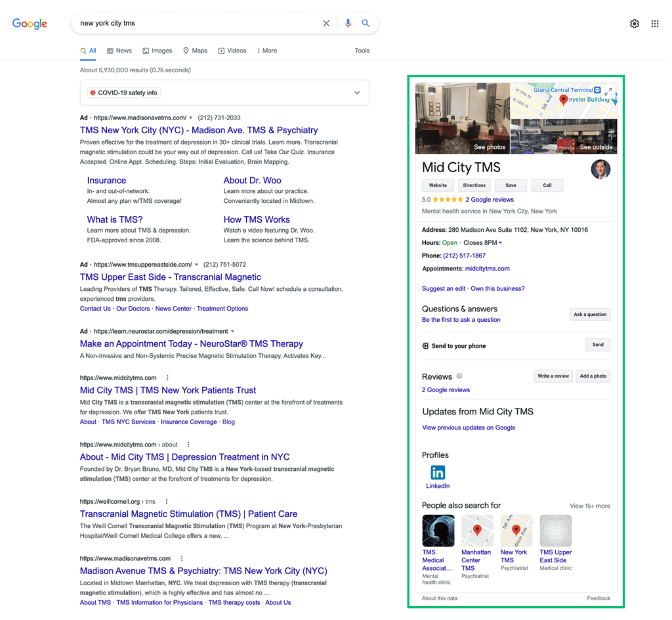
Task: Open dropdown beside neurostar.com ad URL
Action: coord(233,332)
